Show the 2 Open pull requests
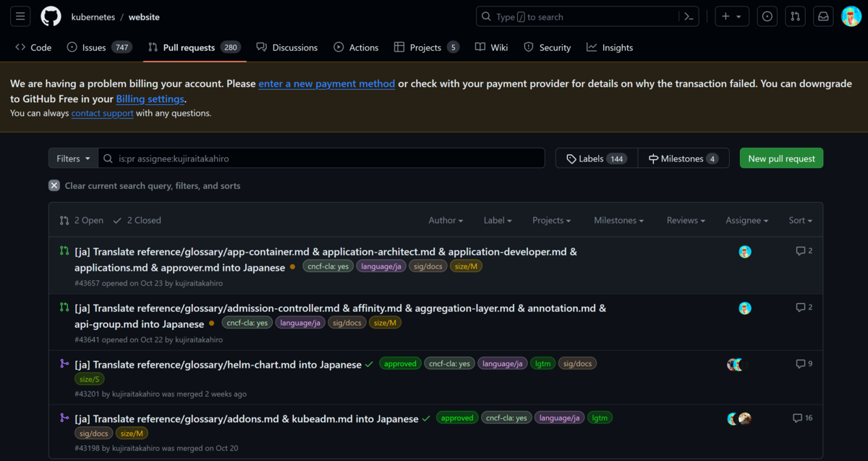This screenshot has height=461, width=868. coord(82,220)
